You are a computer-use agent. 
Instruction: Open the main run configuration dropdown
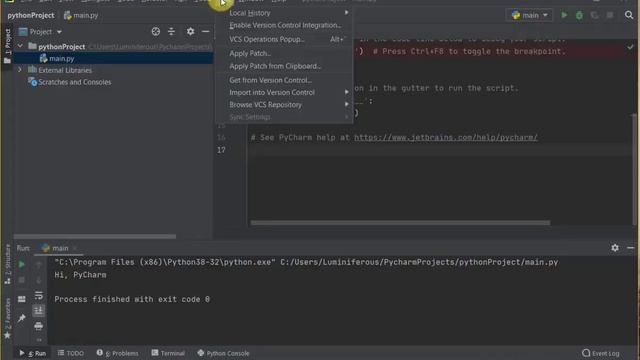[x=529, y=16]
